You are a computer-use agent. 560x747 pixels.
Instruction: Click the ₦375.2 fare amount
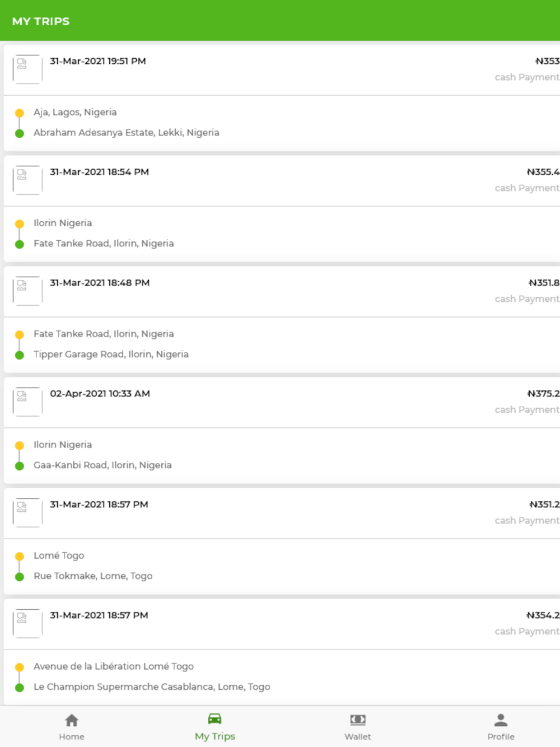pos(543,394)
